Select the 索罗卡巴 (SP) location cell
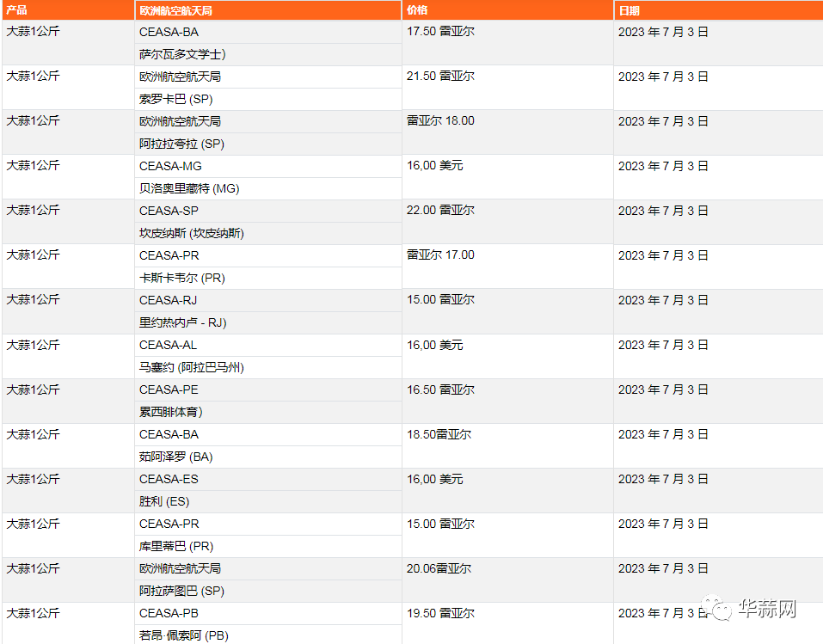Viewport: 823px width, 644px height. coord(268,99)
